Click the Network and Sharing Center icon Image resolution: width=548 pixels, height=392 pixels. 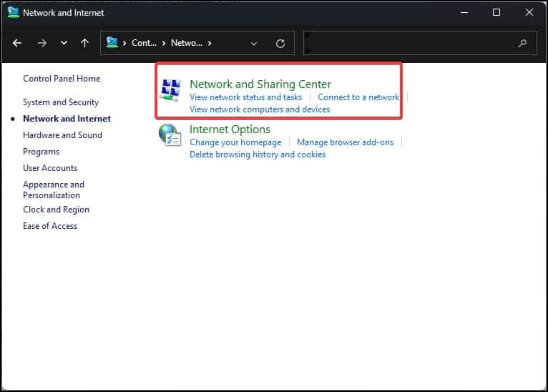click(170, 90)
